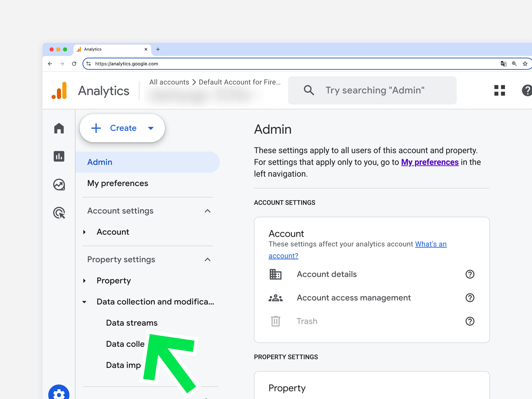Open the Property nav item
The image size is (532, 399).
[x=114, y=281]
